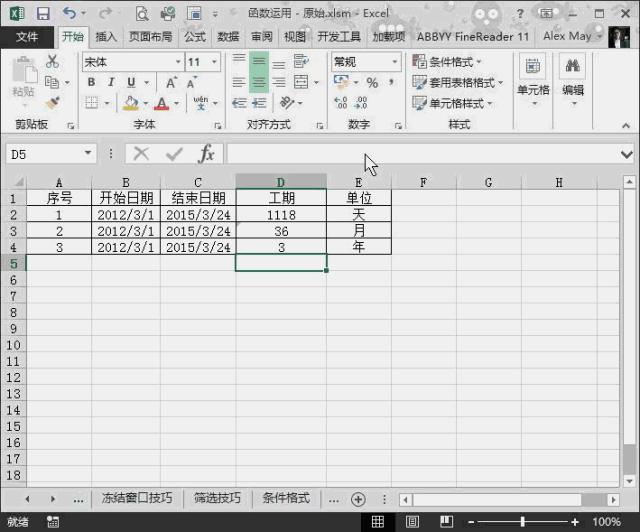Viewport: 640px width, 532px height.
Task: Decrease decimal places
Action: pos(361,102)
